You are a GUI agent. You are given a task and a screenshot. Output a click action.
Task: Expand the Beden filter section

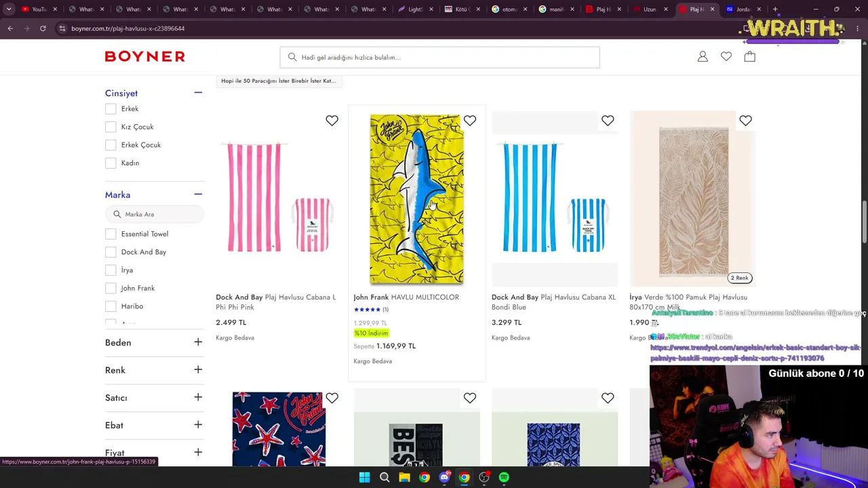point(198,342)
